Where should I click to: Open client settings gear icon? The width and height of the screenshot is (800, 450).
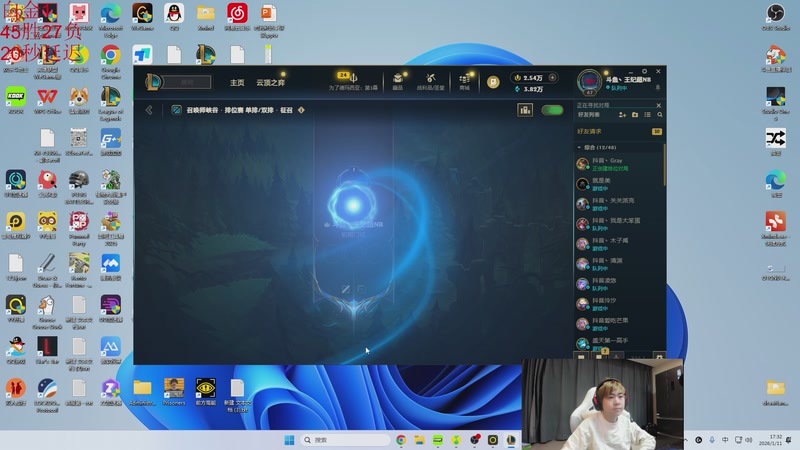click(644, 71)
